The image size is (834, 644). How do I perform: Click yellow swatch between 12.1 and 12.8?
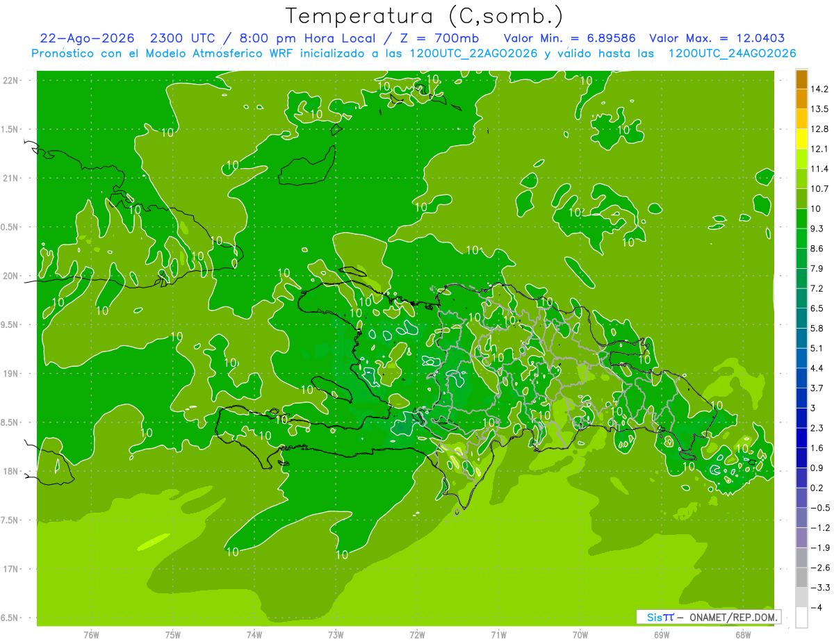(x=801, y=139)
